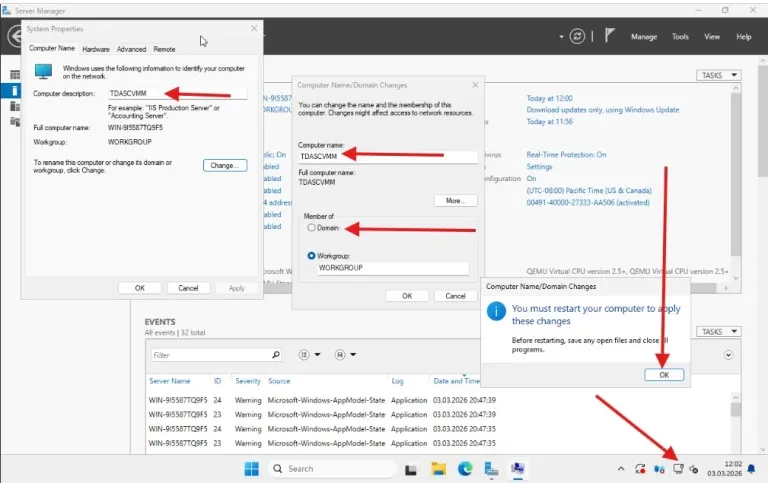Screen dimensions: 768x483
Task: Open Microsoft Edge from taskbar
Action: [465, 469]
